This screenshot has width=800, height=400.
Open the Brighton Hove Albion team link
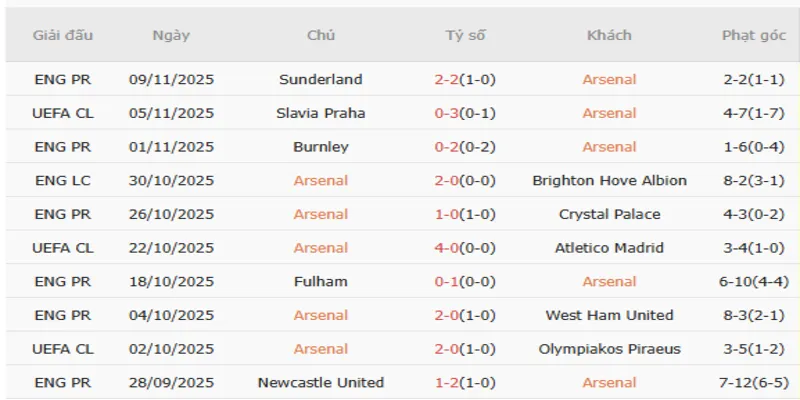[x=609, y=181]
